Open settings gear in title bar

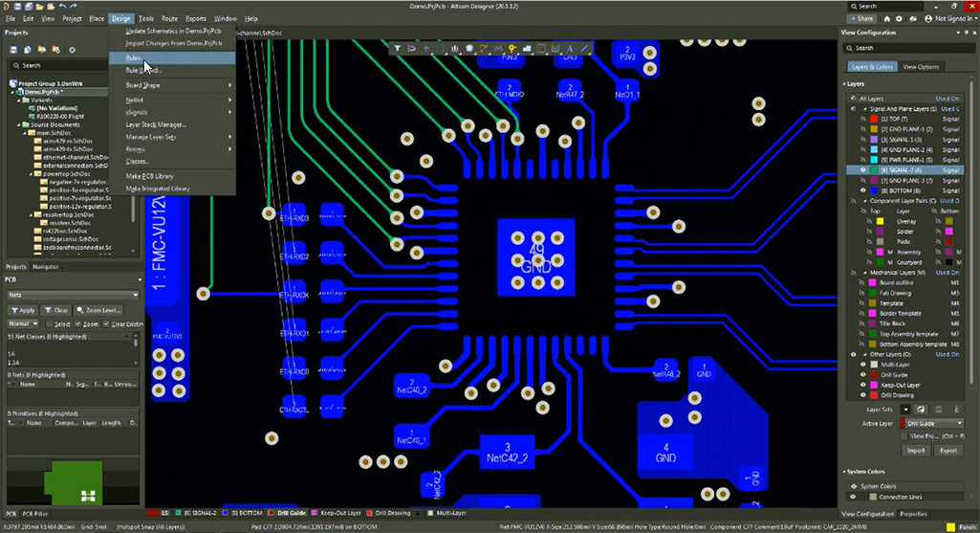click(899, 19)
